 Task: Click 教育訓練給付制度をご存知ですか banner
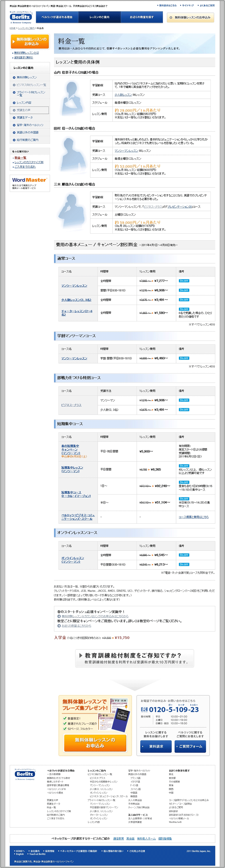pyautogui.click(x=135, y=658)
